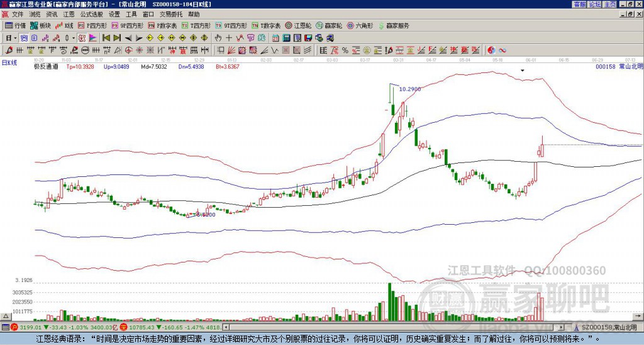
Task: Click the red pen drawing tool icon
Action: point(8,50)
